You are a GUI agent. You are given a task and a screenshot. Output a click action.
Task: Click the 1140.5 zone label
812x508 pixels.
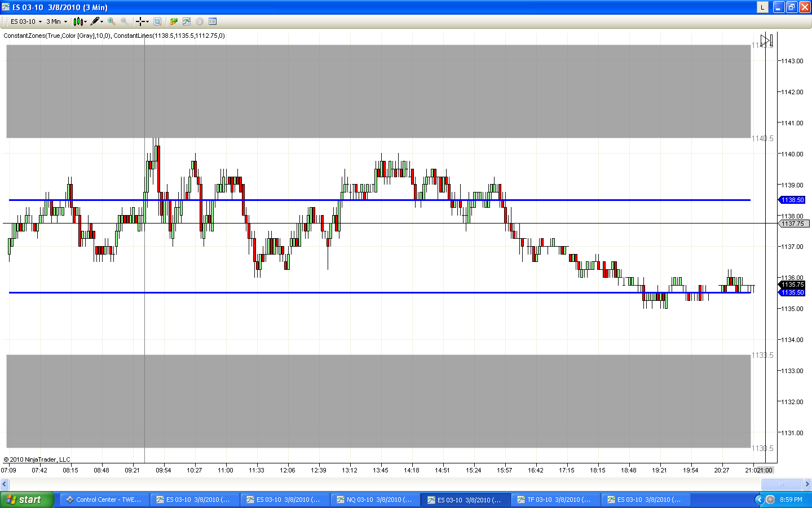click(x=762, y=138)
